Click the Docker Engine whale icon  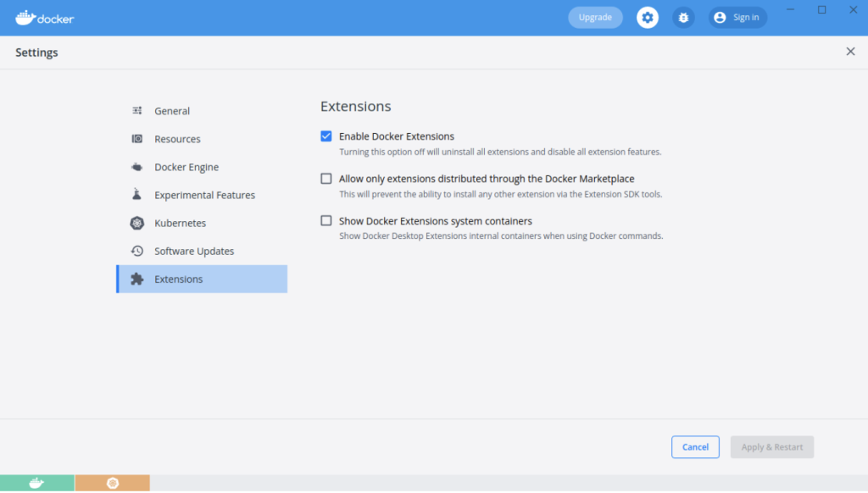click(136, 167)
